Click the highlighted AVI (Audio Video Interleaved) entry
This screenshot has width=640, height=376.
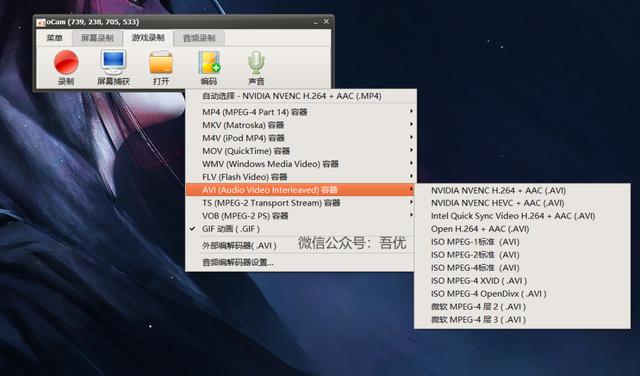coord(301,190)
